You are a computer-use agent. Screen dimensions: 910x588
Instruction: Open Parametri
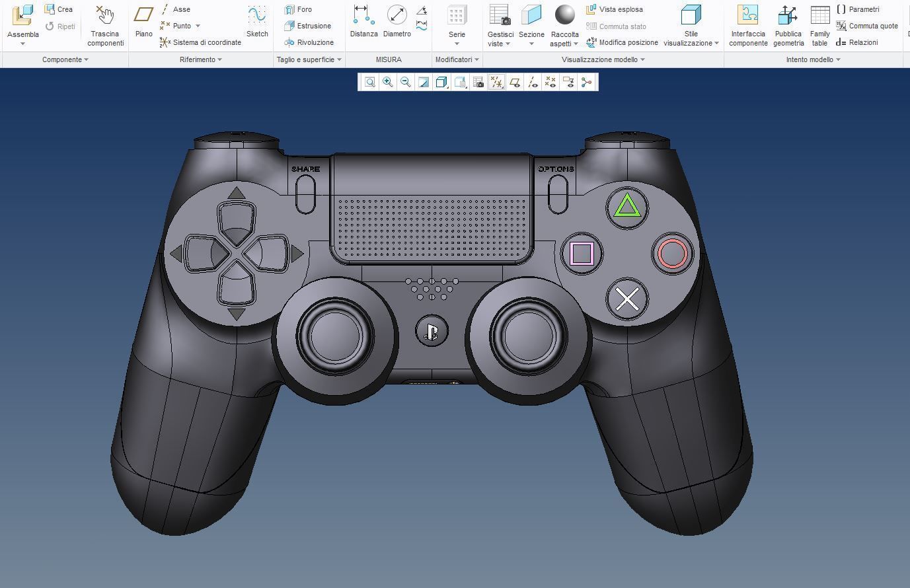click(857, 9)
